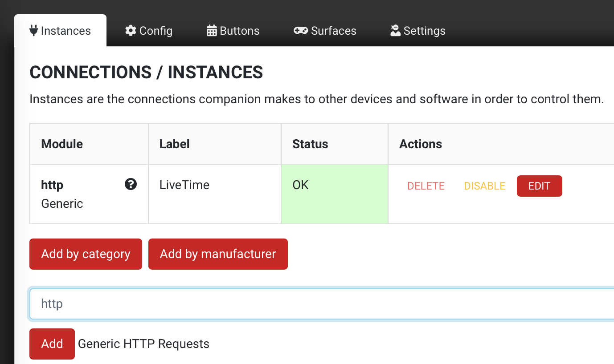Click the Generic HTTP Requests result text
Image resolution: width=614 pixels, height=364 pixels.
pyautogui.click(x=143, y=344)
